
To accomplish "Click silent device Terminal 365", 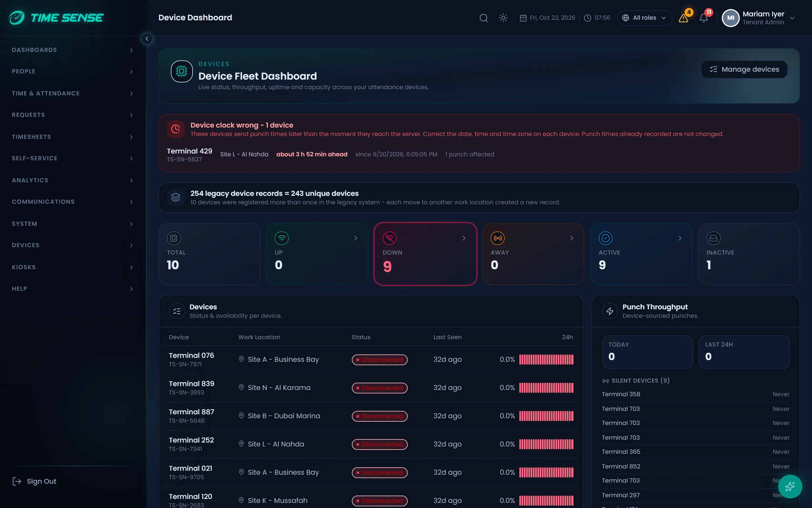I will pos(621,452).
